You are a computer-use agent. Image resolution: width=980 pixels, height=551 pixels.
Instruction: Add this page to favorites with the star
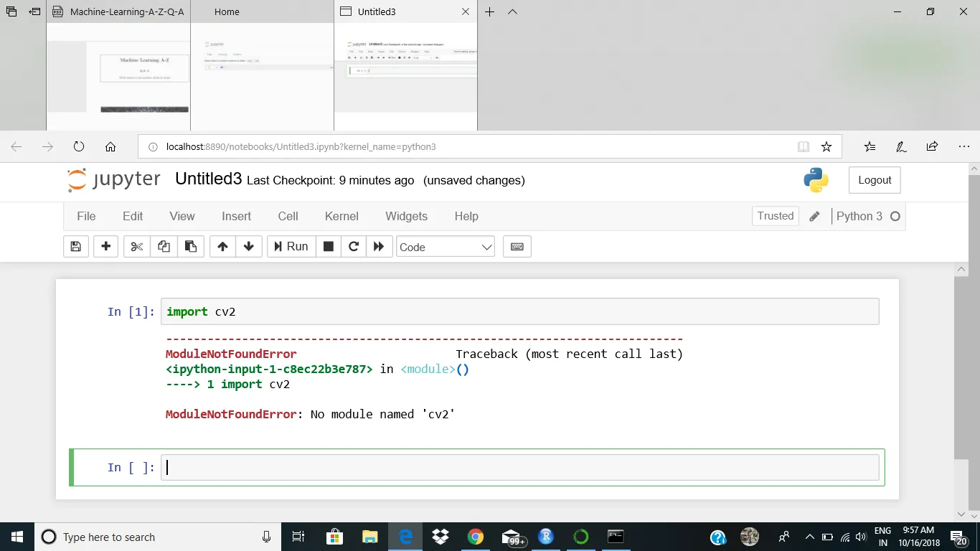point(826,146)
